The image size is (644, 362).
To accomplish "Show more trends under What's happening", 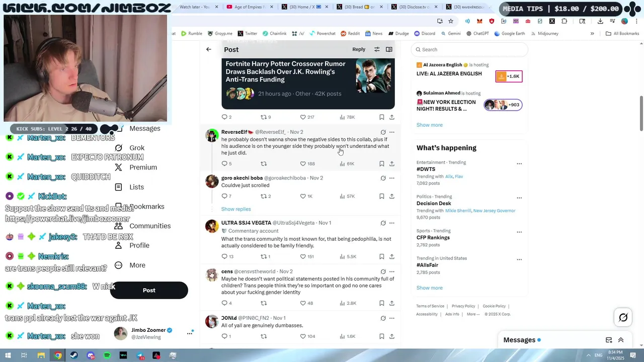I will [430, 288].
